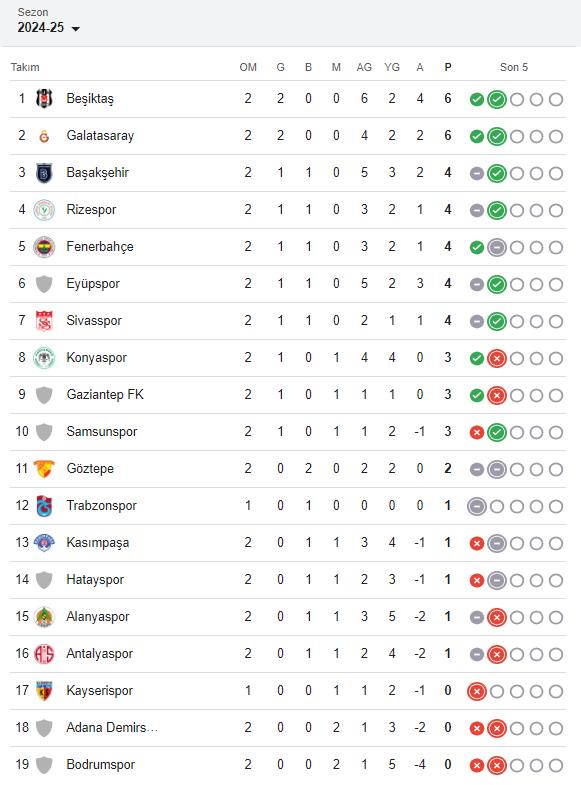Click the Kayserispor team badge

44,691
